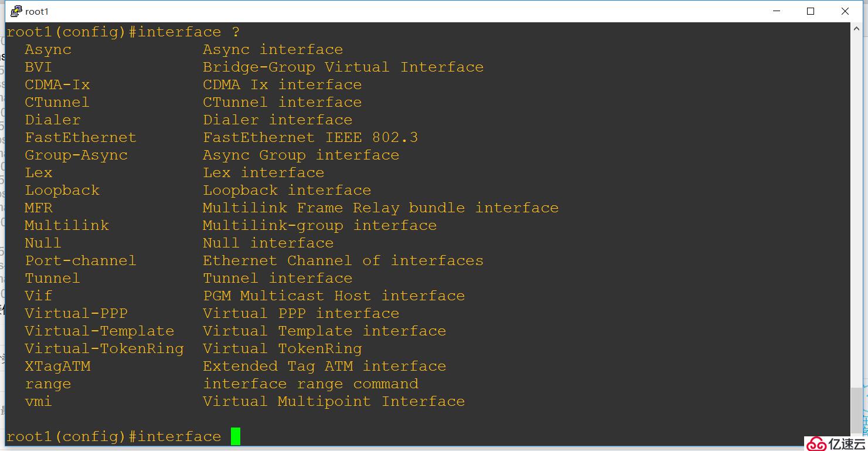The width and height of the screenshot is (868, 451).
Task: Select the "Port-channel" interface keyword
Action: 81,261
